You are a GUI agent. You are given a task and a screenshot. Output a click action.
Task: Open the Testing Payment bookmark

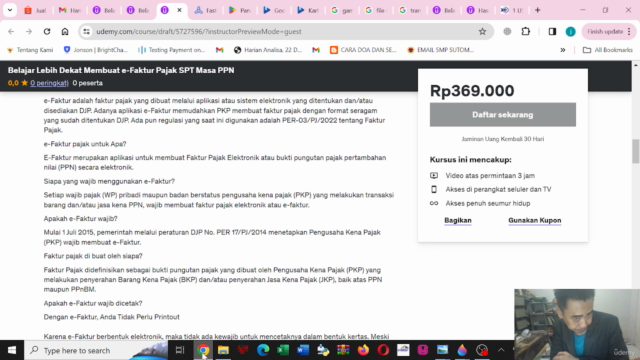172,50
